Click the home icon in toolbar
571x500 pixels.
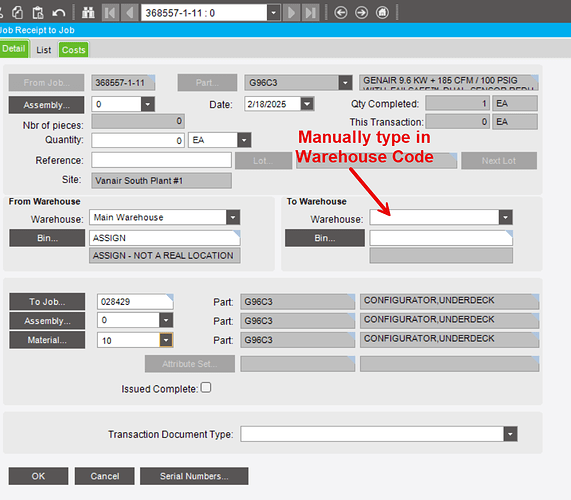click(x=382, y=13)
